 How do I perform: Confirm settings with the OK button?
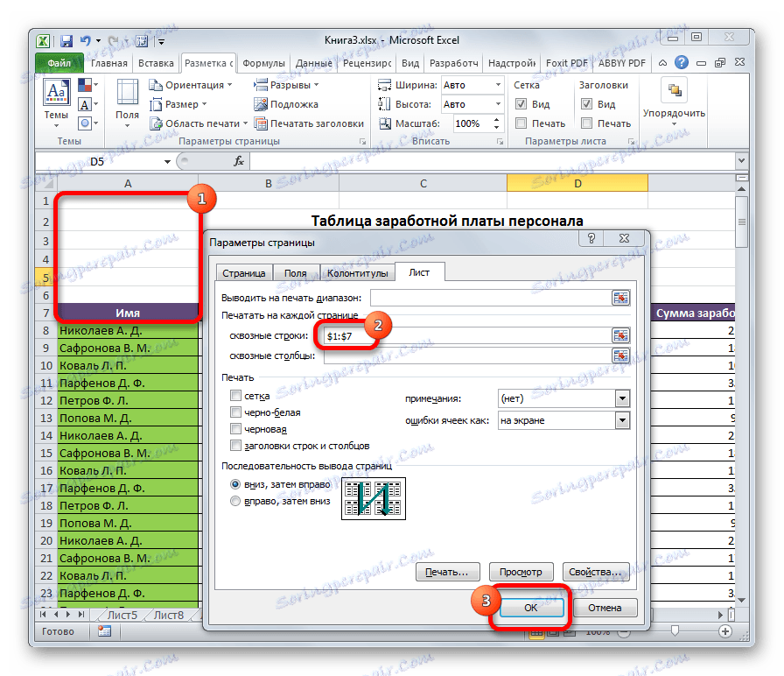(531, 607)
